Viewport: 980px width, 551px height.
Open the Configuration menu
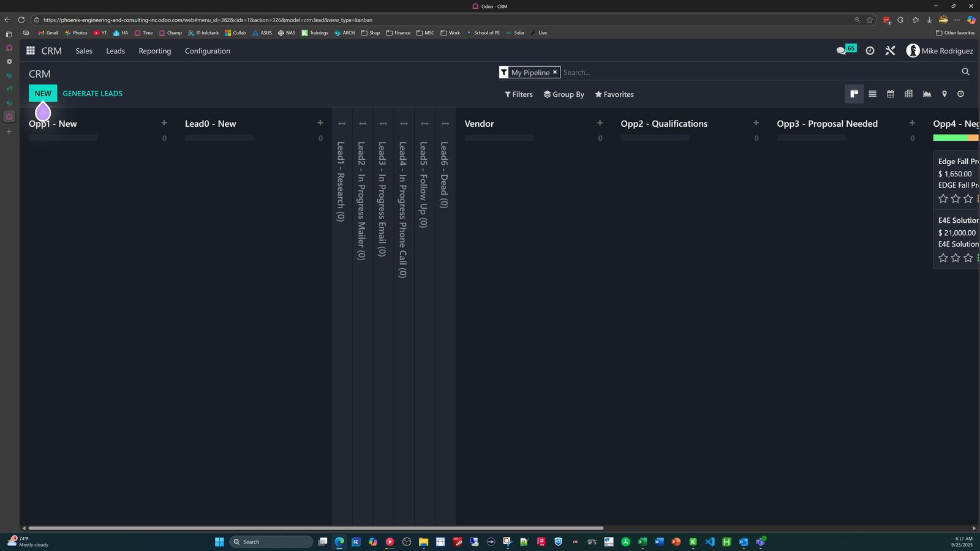[x=208, y=51]
